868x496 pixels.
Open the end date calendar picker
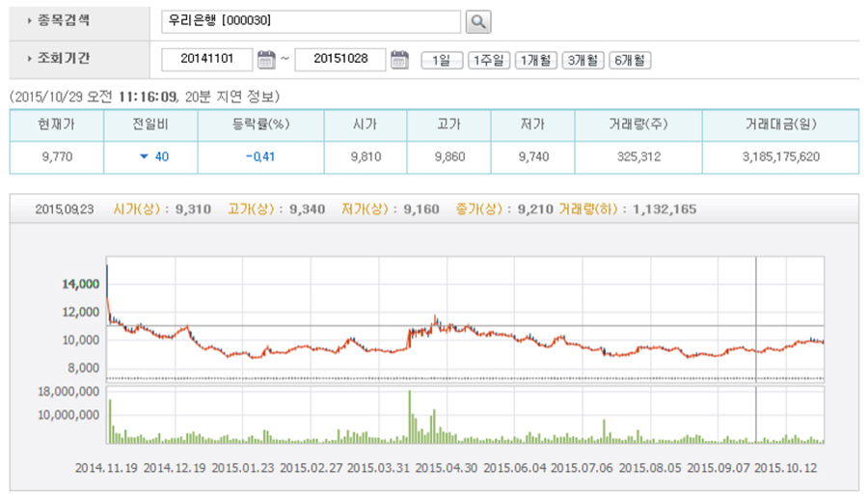(399, 60)
